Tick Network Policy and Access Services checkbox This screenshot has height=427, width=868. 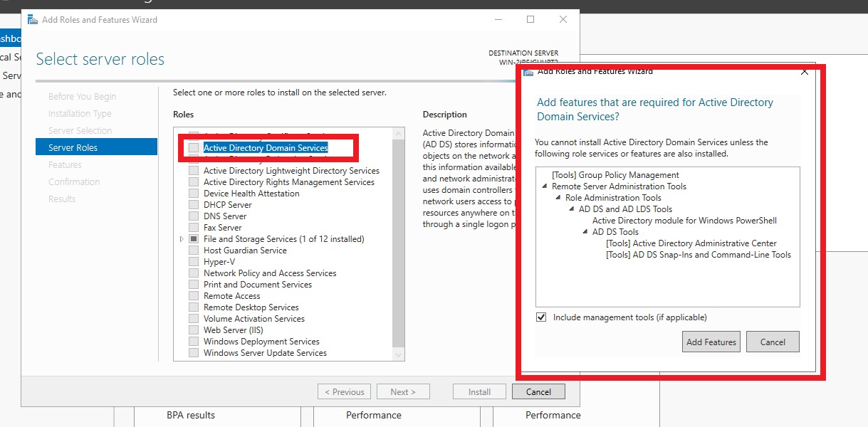pos(194,273)
